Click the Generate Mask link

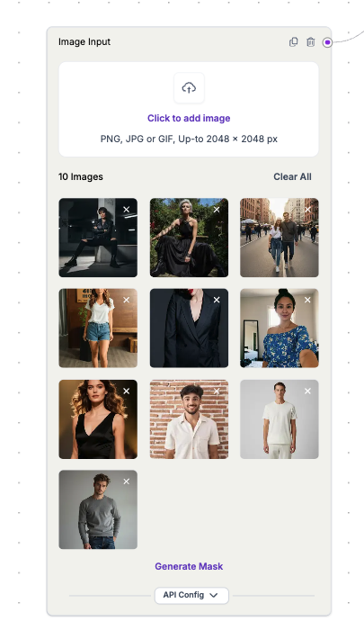pos(189,566)
